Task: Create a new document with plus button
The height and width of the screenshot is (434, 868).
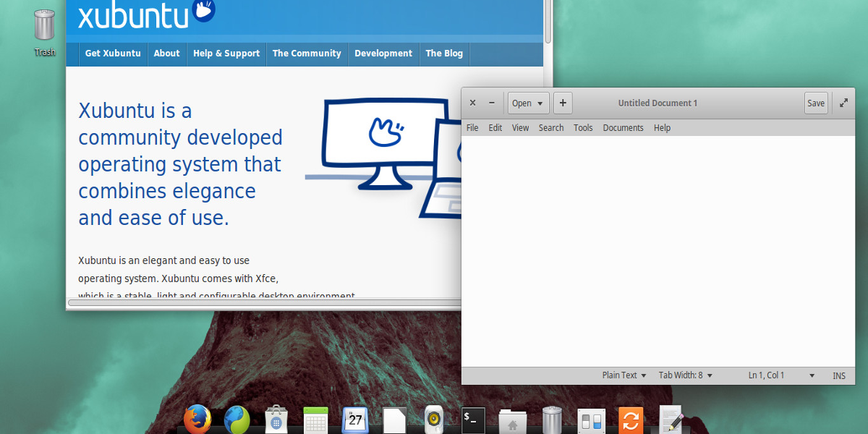Action: coord(563,103)
